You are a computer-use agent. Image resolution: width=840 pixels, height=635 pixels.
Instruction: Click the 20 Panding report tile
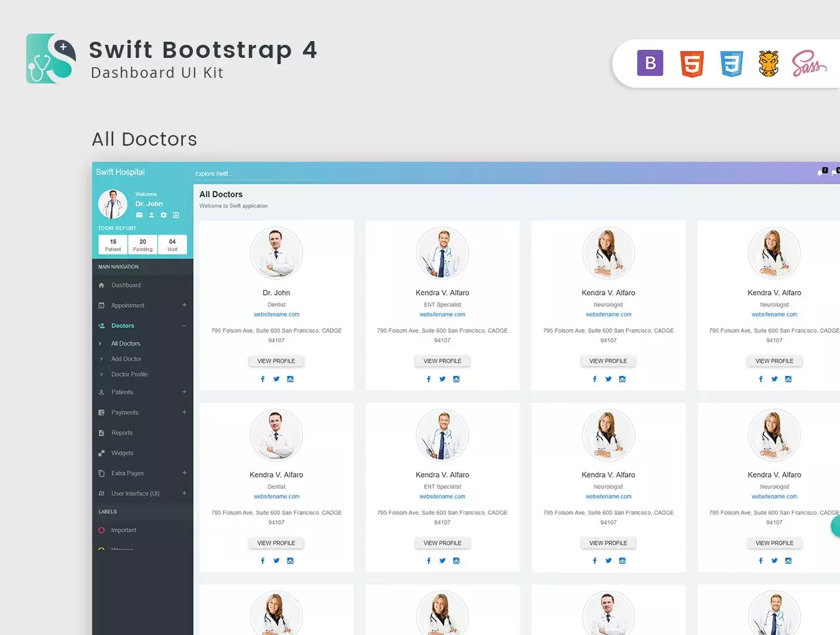coord(142,245)
